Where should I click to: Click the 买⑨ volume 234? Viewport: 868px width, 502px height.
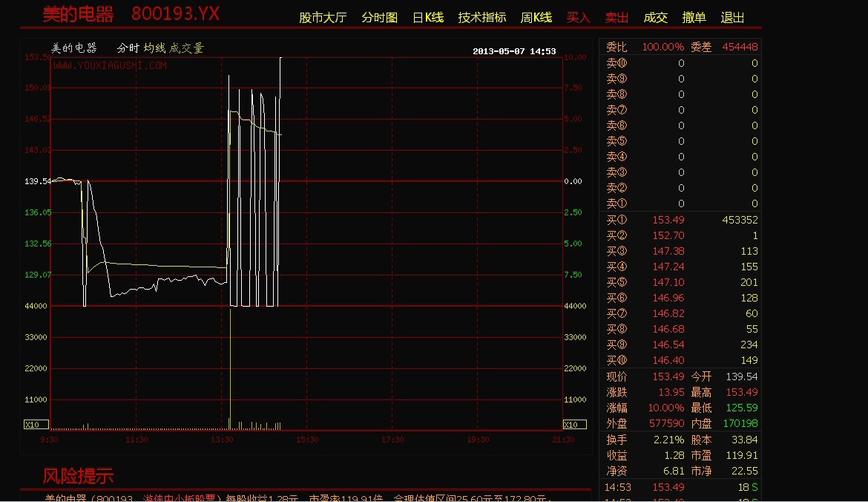pos(749,345)
